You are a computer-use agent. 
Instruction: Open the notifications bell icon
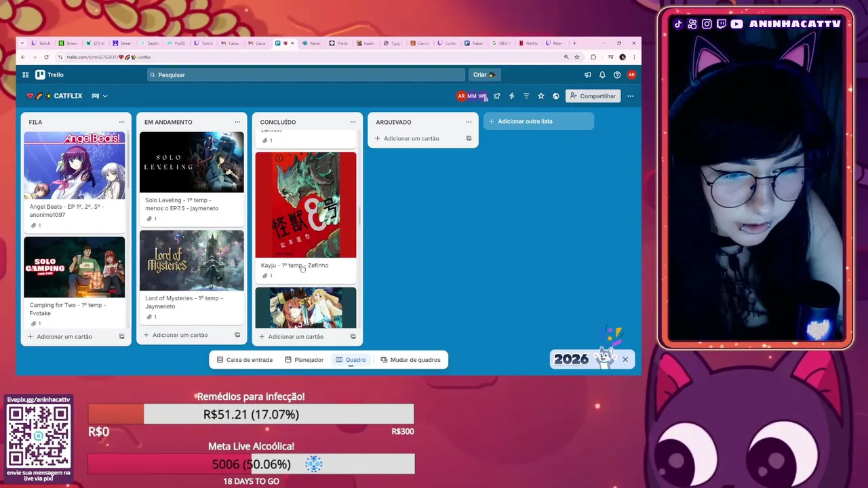click(602, 75)
